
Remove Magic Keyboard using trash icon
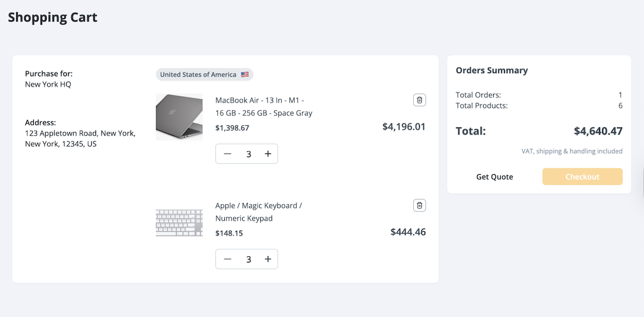point(420,205)
